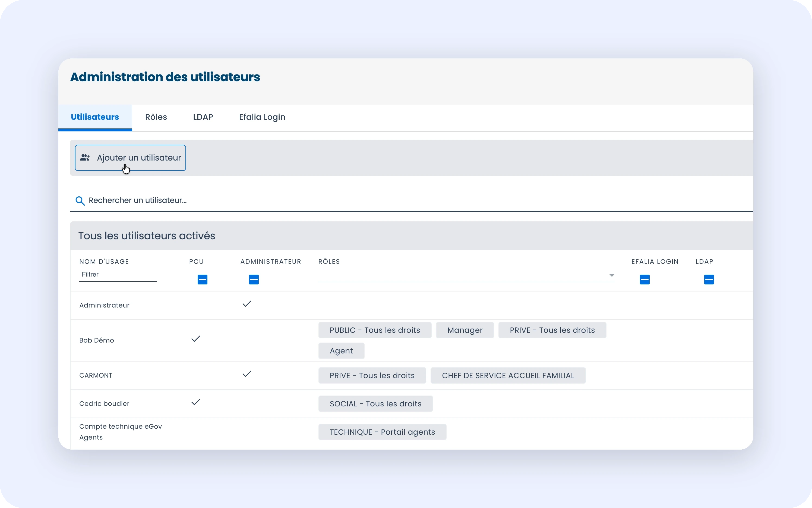The width and height of the screenshot is (812, 508).
Task: Toggle the Administrateur filter checkbox
Action: tap(254, 280)
